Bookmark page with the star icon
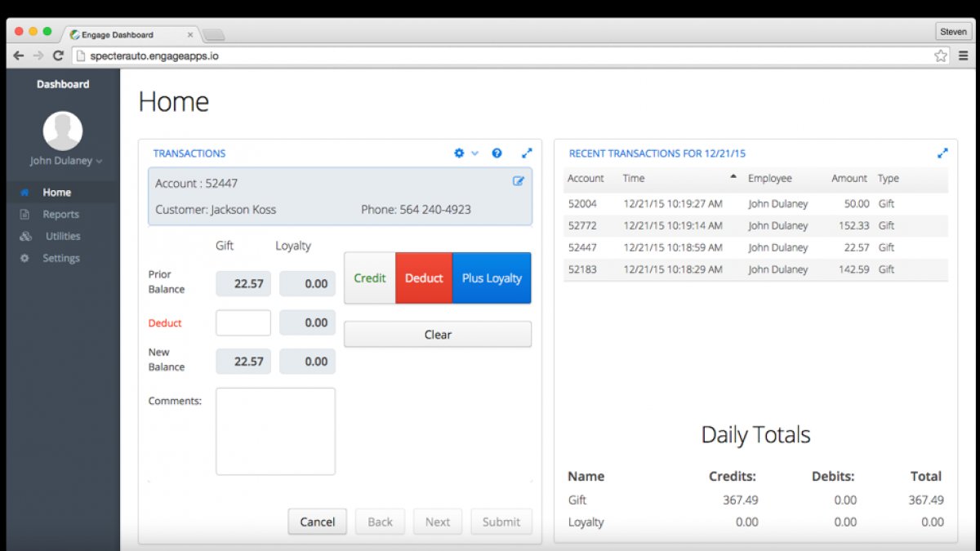The image size is (980, 551). point(941,56)
